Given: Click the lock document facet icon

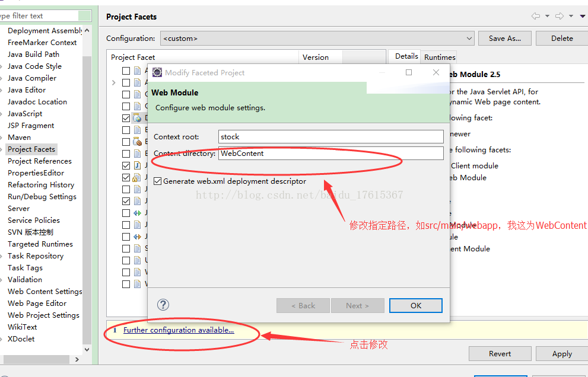Looking at the screenshot, I should (x=137, y=177).
